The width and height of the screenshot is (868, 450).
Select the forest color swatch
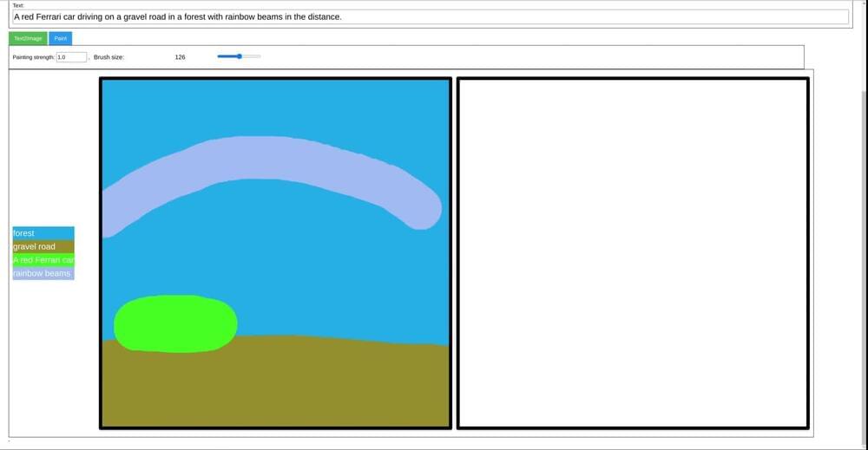pos(43,233)
